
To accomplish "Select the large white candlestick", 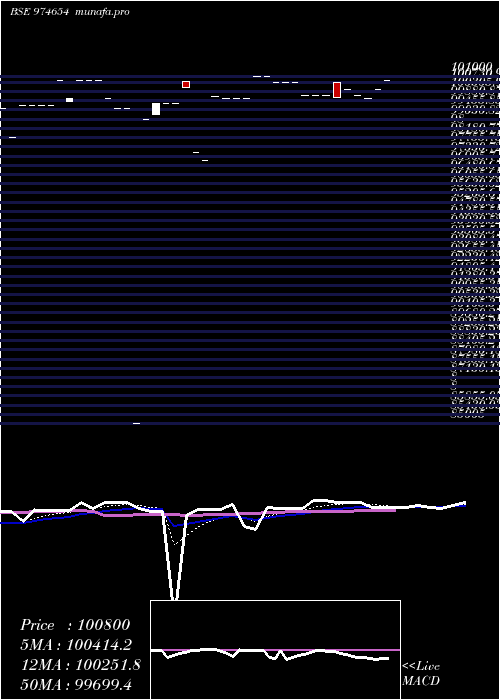I will (x=156, y=109).
